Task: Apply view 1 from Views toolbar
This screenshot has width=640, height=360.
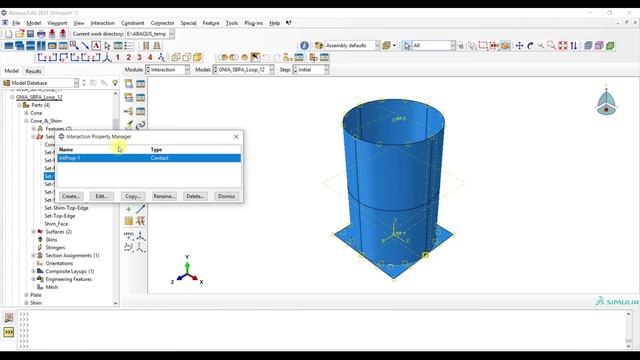Action: 118,58
